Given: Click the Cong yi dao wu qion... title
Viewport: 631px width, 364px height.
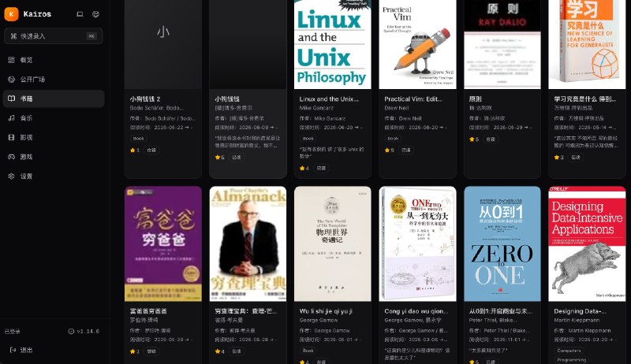Looking at the screenshot, I should 416,311.
